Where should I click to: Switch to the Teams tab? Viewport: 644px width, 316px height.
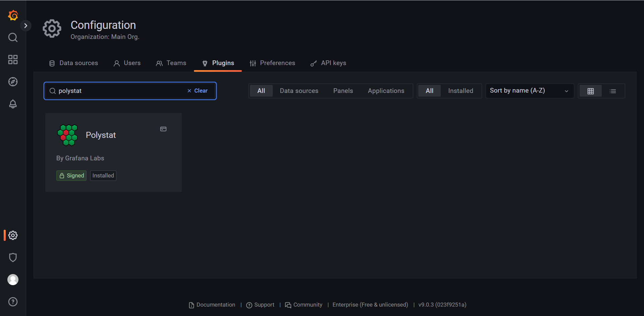pyautogui.click(x=171, y=63)
